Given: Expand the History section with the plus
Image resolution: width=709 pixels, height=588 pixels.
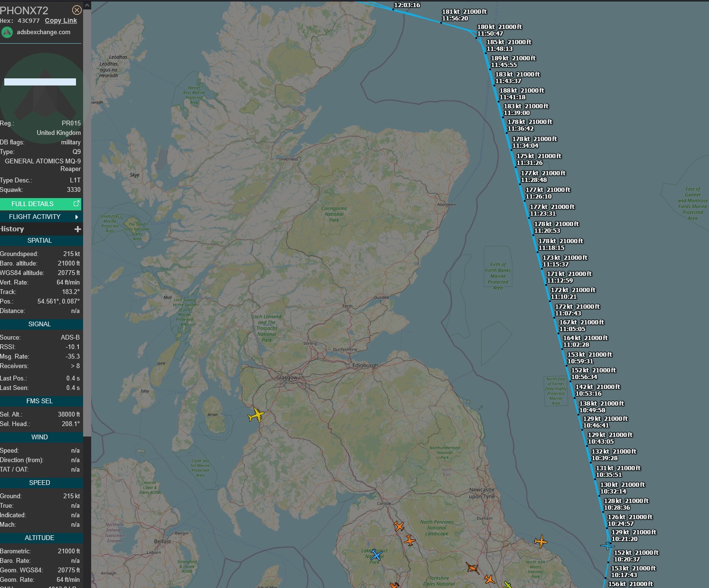Looking at the screenshot, I should point(78,229).
